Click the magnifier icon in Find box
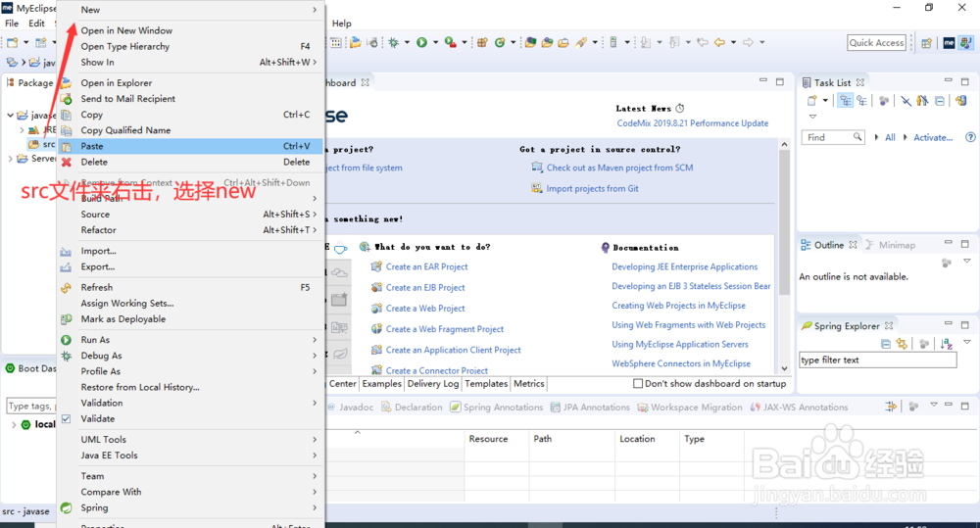Image resolution: width=980 pixels, height=528 pixels. [x=857, y=137]
